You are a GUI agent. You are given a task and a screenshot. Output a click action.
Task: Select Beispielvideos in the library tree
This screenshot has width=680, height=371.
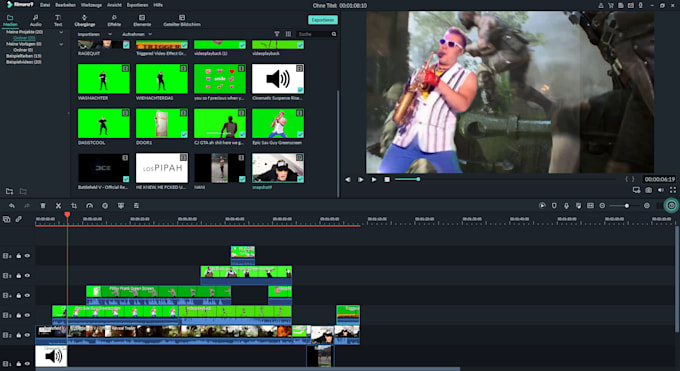click(x=24, y=62)
